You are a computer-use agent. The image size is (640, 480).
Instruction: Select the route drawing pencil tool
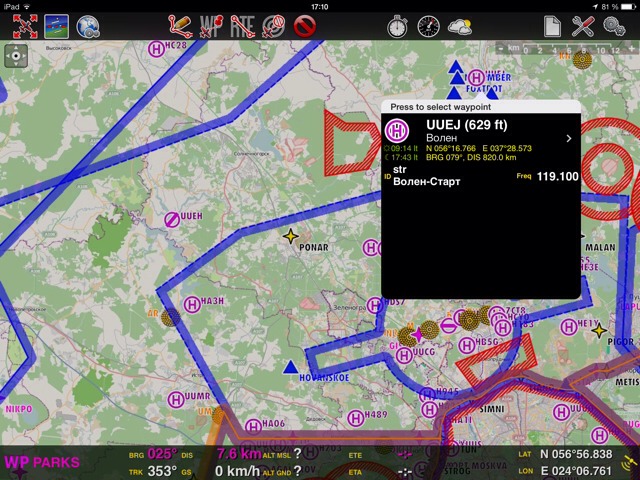point(181,26)
